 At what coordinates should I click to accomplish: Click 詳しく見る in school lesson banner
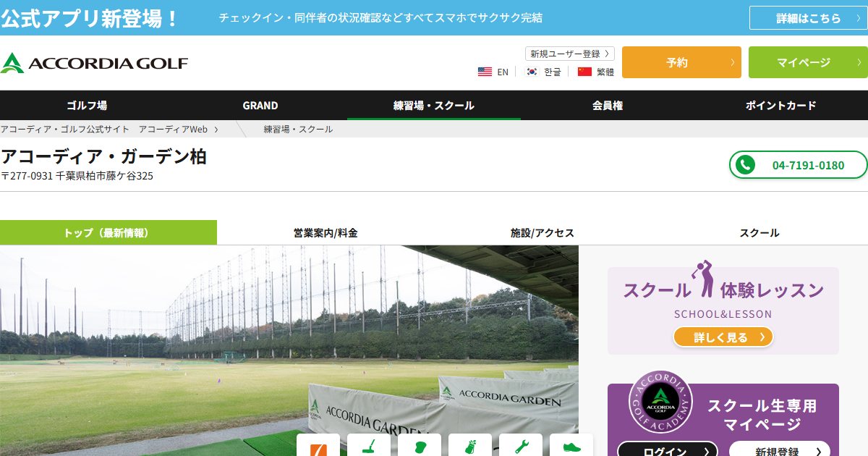[x=723, y=337]
